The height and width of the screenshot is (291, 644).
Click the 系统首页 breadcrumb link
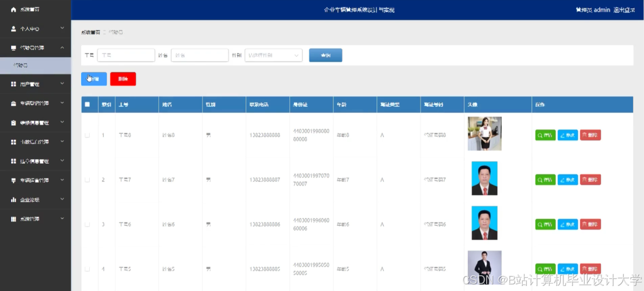click(90, 32)
